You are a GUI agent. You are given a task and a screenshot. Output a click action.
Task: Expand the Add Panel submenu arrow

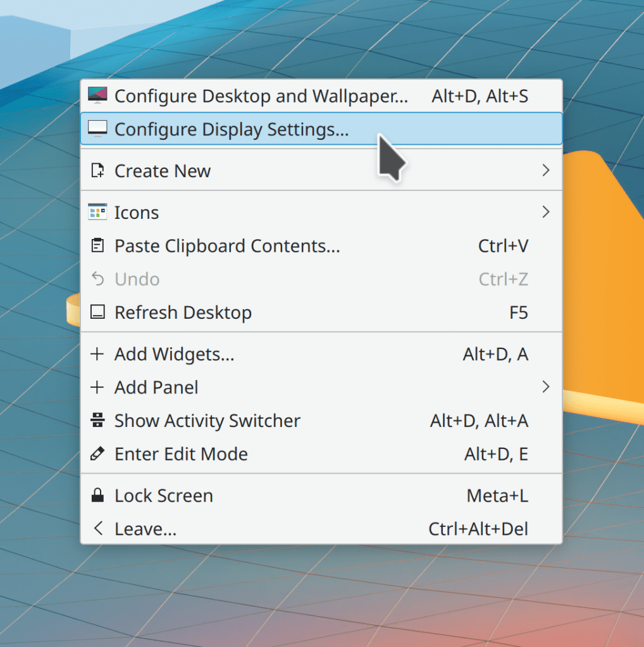point(545,387)
